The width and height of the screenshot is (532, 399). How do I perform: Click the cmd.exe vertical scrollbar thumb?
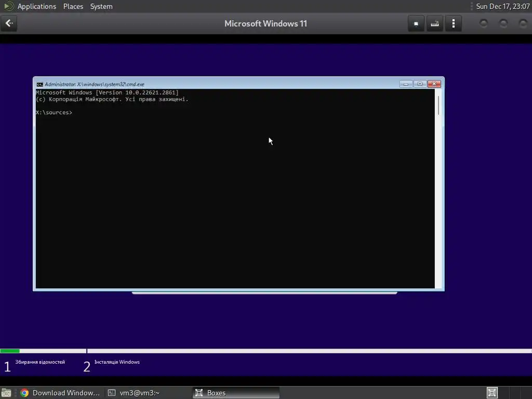pos(438,105)
